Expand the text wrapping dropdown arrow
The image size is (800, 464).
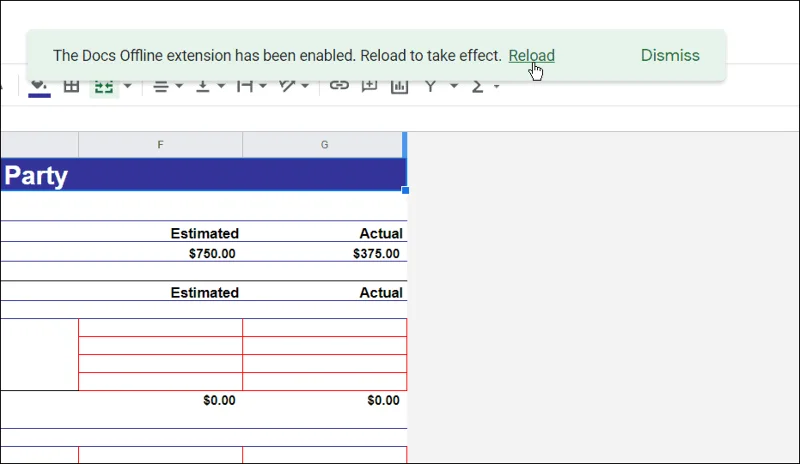(263, 86)
